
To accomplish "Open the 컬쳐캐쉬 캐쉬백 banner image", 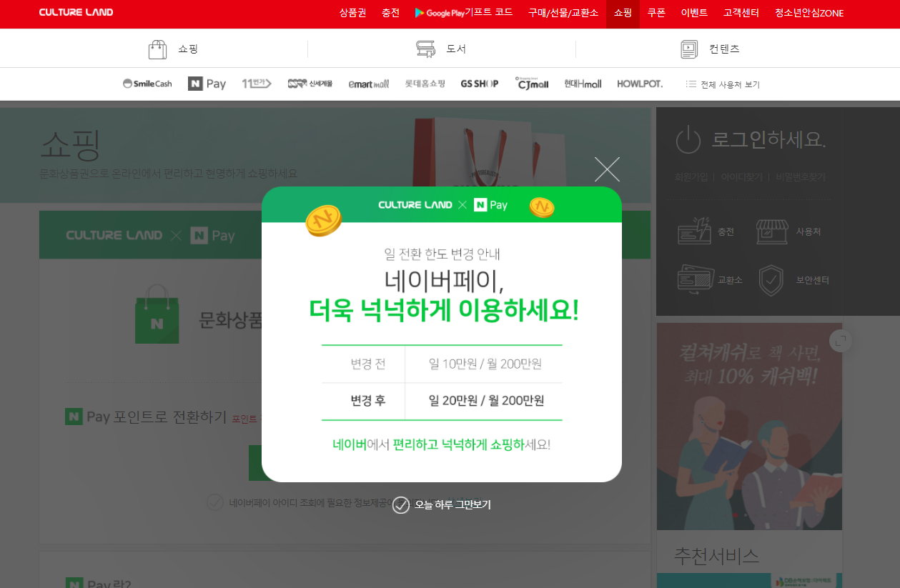I will tap(749, 427).
